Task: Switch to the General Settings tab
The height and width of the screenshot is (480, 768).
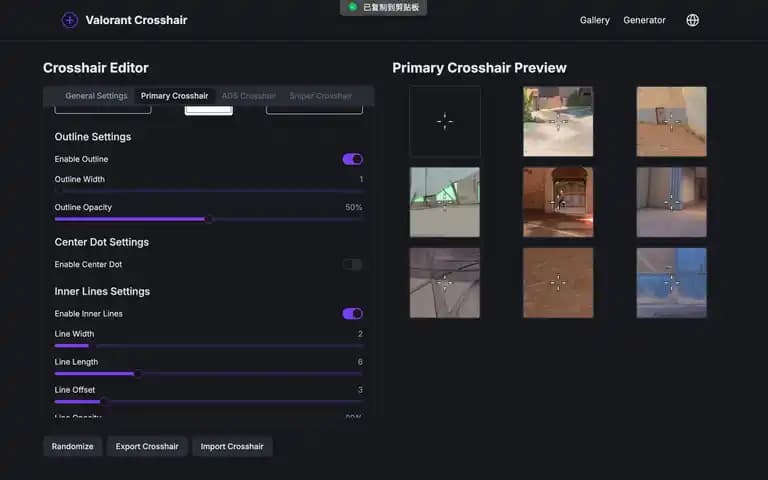Action: coord(96,96)
